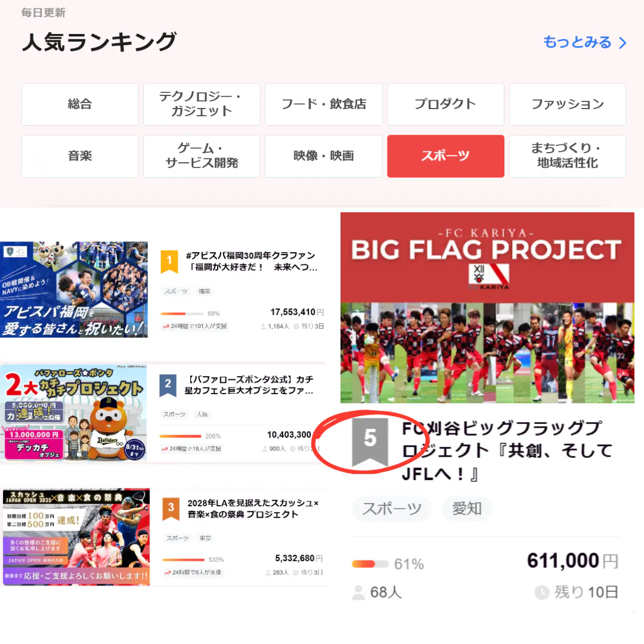Click the blue rank 2 badge icon
Image resolution: width=644 pixels, height=644 pixels.
(x=168, y=385)
